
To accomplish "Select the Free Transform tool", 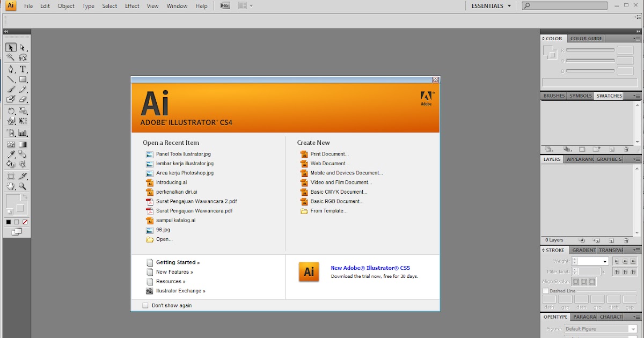I will [x=23, y=121].
